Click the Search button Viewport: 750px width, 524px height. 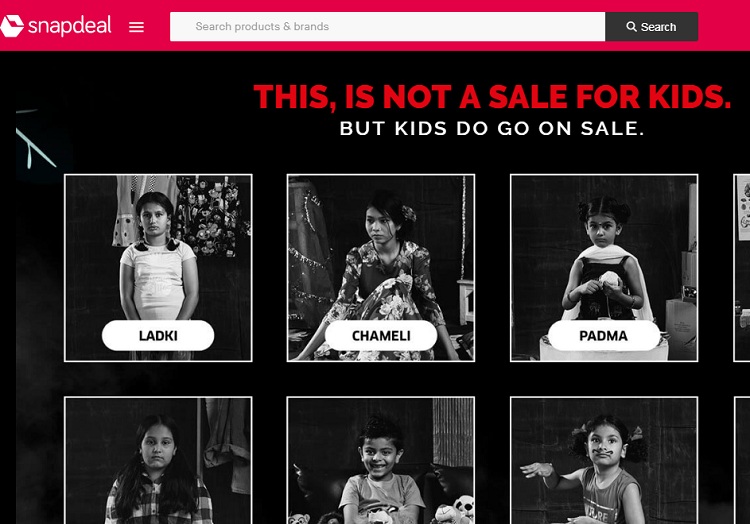[x=651, y=27]
